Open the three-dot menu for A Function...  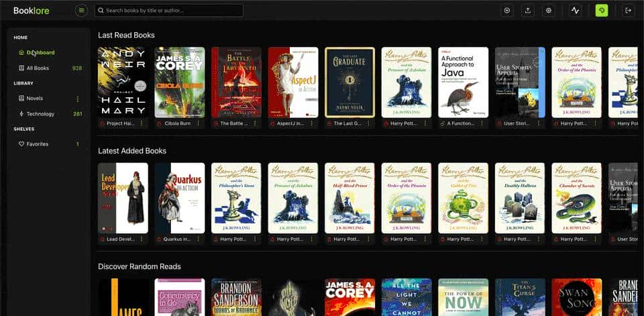click(x=482, y=123)
